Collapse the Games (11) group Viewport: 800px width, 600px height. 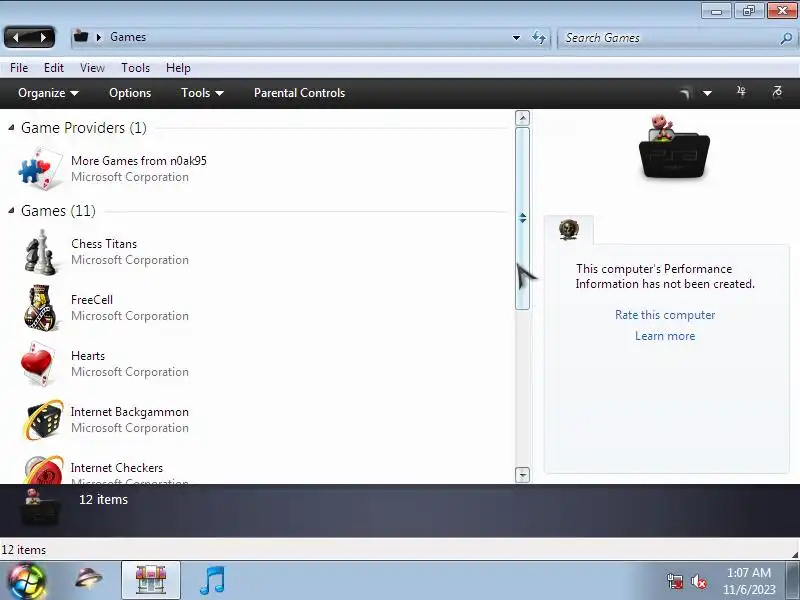[x=11, y=211]
